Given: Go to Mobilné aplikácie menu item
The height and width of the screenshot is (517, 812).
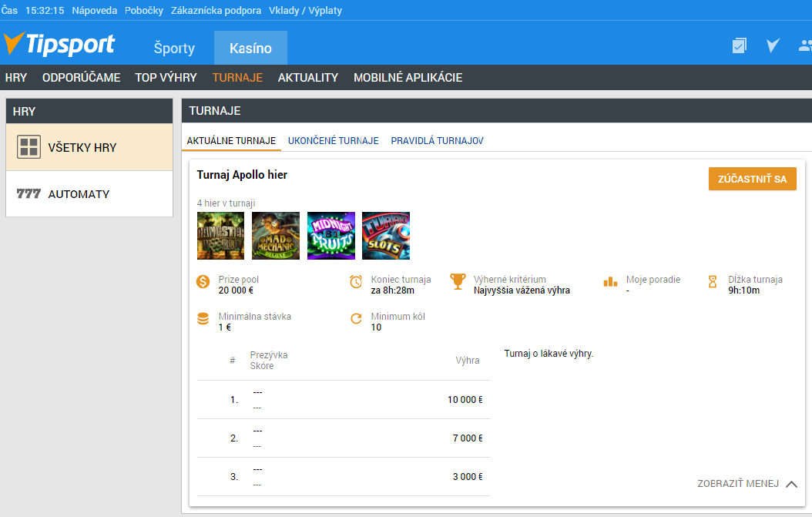Looking at the screenshot, I should click(x=408, y=78).
